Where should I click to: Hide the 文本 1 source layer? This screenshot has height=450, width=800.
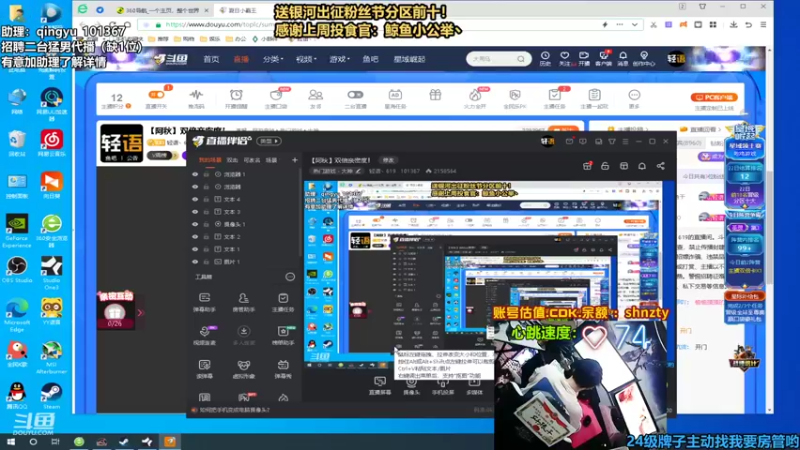tap(195, 249)
